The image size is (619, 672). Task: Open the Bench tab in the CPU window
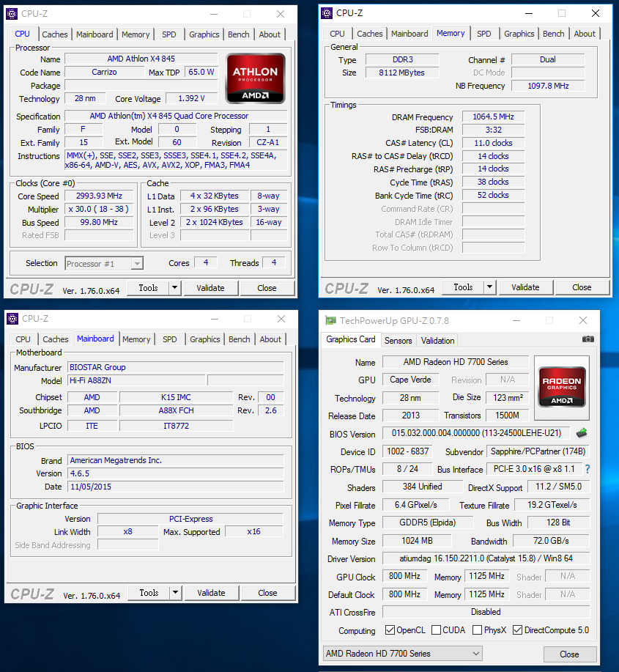point(239,34)
